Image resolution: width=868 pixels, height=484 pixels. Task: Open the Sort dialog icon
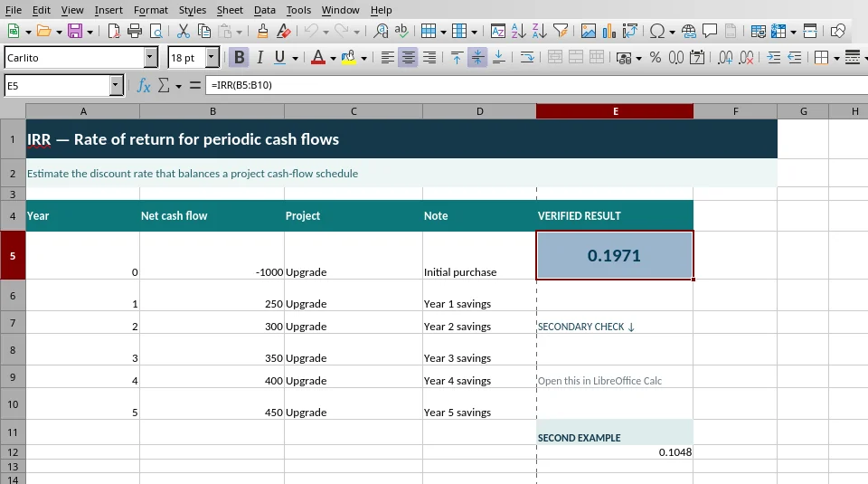pos(497,31)
